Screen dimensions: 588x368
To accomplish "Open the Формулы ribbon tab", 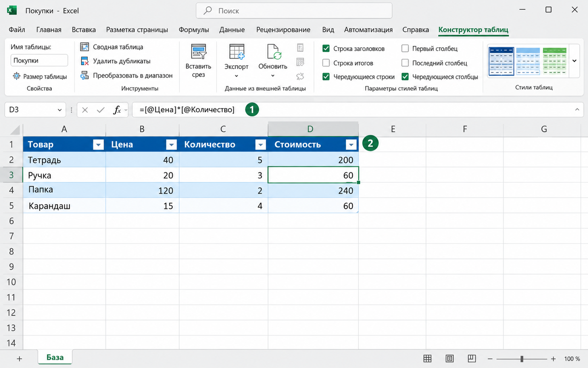I will 194,29.
